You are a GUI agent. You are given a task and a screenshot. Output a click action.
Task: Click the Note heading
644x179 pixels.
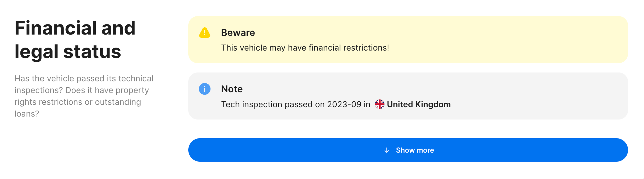coord(232,89)
